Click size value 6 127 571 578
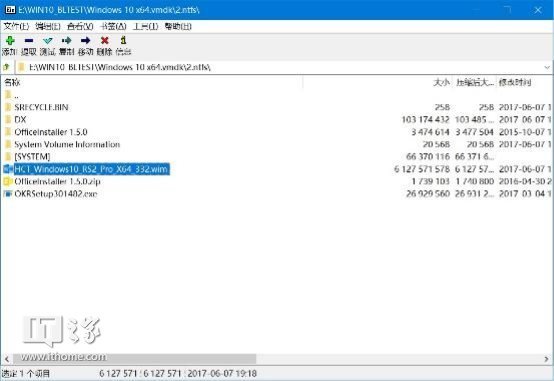This screenshot has height=381, width=554. coord(422,169)
